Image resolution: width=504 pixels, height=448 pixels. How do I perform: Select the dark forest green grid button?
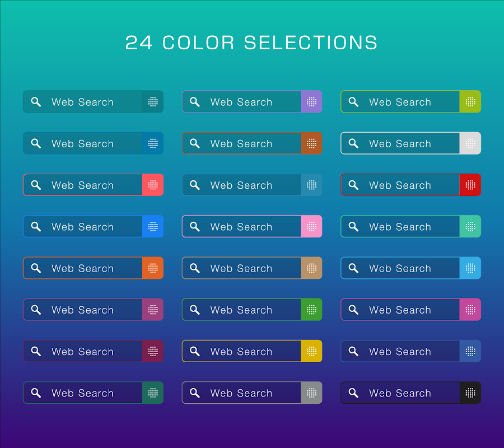coord(153,393)
